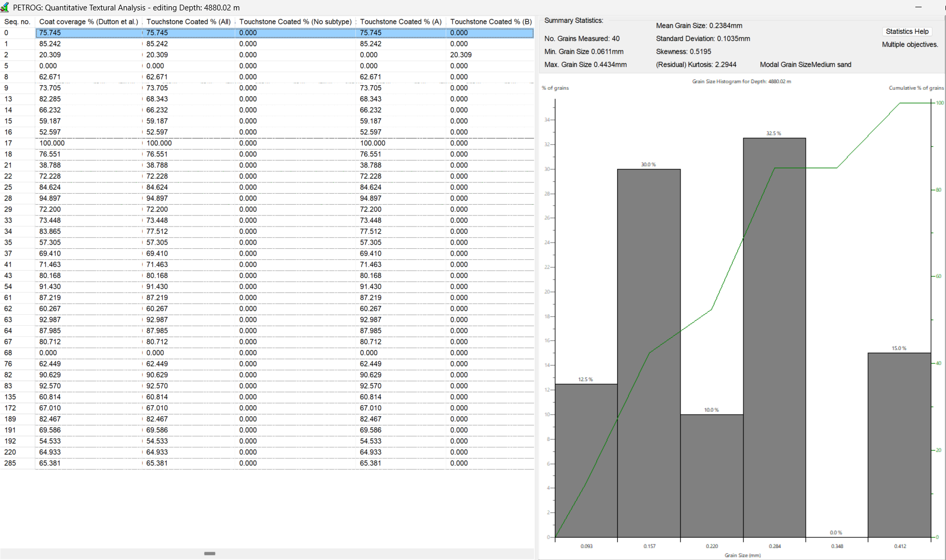This screenshot has height=560, width=946.
Task: Click the histogram bar labeled 30.0 %
Action: tap(649, 353)
